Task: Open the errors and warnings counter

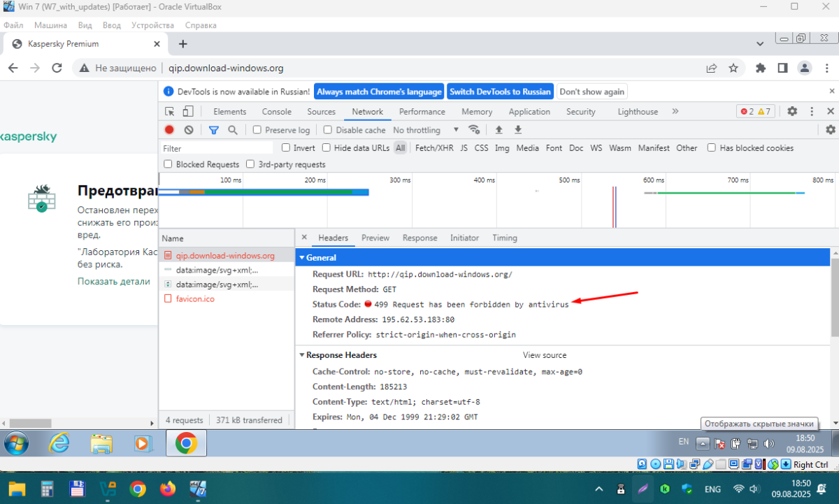Action: click(x=756, y=112)
